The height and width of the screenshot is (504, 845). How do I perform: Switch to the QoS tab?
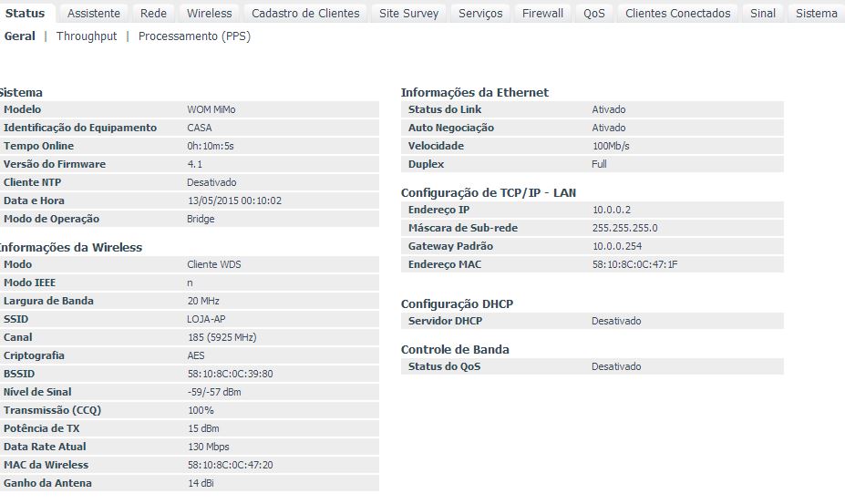point(594,13)
